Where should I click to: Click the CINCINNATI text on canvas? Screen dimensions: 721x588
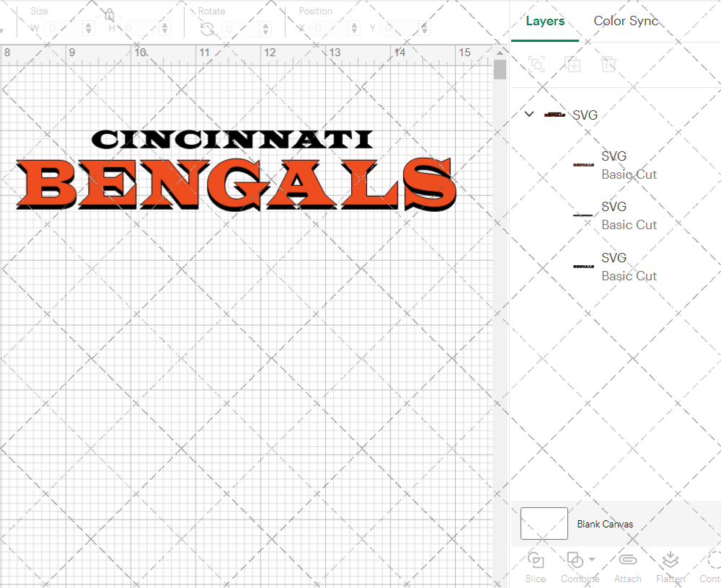point(232,139)
